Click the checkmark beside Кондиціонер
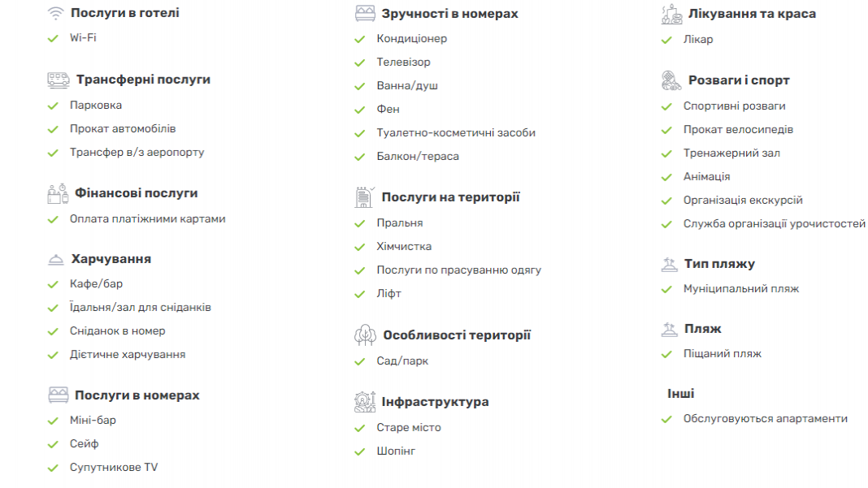The height and width of the screenshot is (488, 868). click(x=360, y=39)
